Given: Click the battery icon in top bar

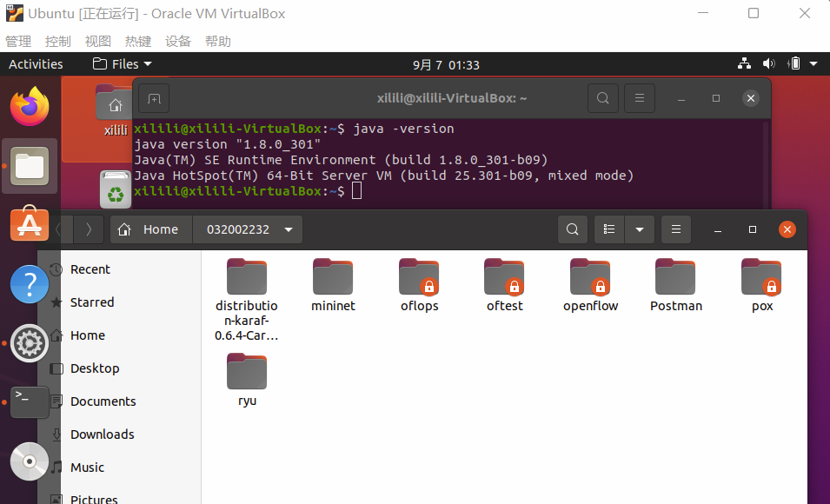Looking at the screenshot, I should tap(794, 64).
